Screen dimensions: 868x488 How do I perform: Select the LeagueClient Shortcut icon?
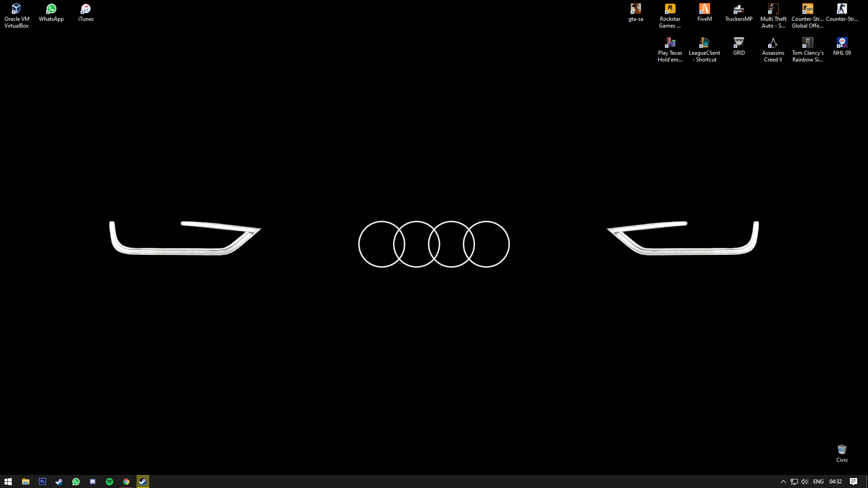pyautogui.click(x=704, y=50)
